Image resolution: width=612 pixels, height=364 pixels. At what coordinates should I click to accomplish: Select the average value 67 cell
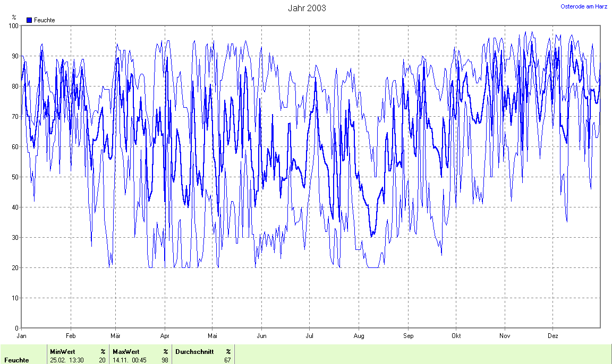coord(227,360)
